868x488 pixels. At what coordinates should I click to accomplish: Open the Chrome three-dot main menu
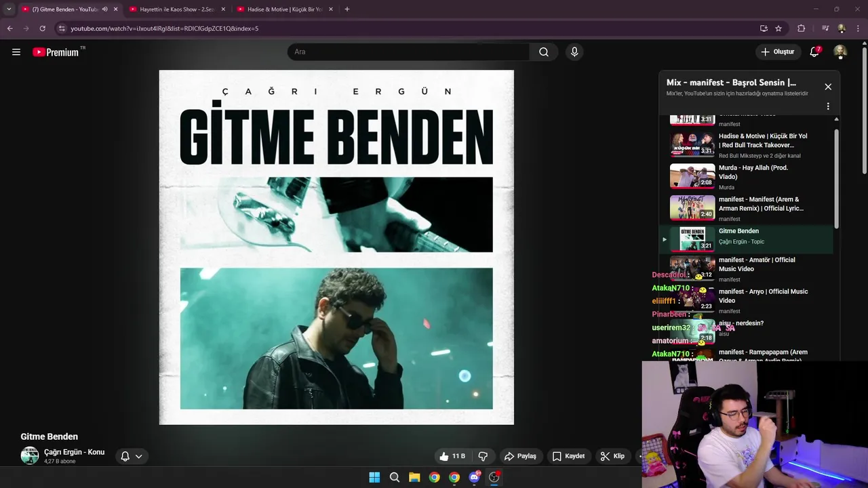(x=858, y=28)
